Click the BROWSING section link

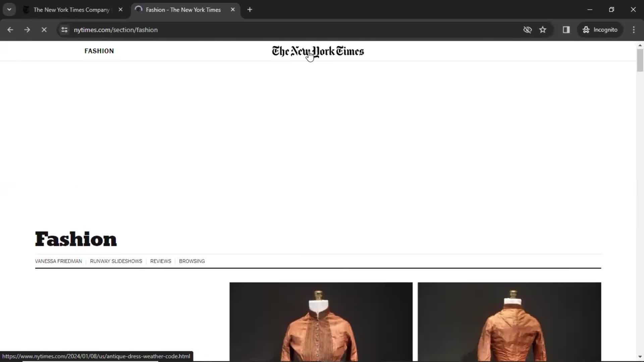click(x=192, y=261)
